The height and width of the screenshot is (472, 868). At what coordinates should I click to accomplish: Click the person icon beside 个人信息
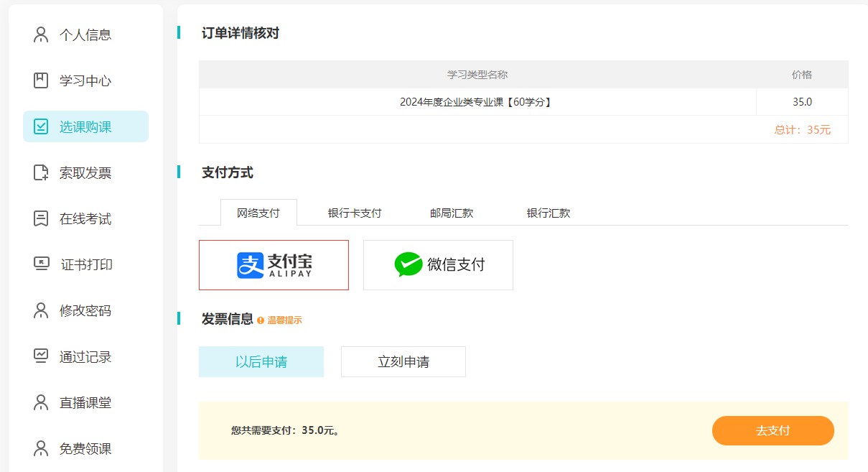(40, 34)
